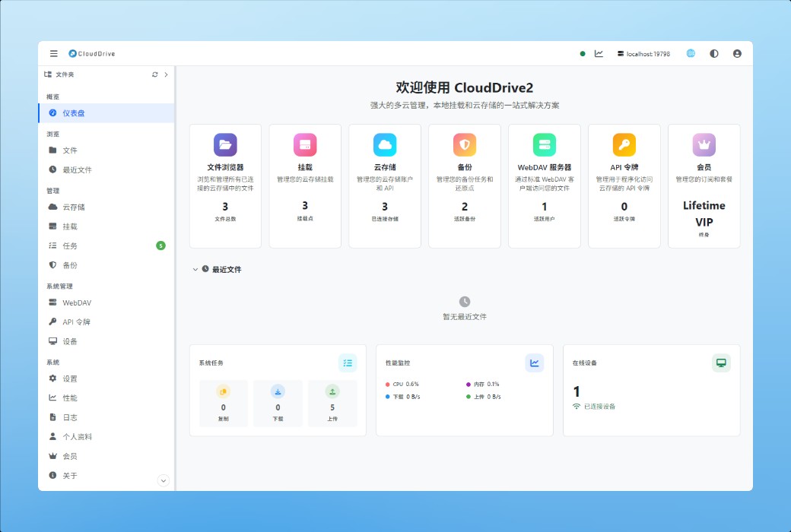Click the 文件浏览器 card title

click(225, 167)
